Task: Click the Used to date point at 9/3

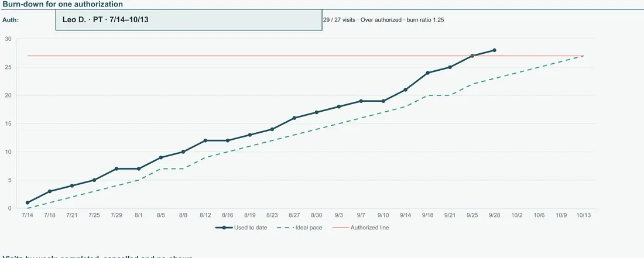Action: (x=339, y=106)
